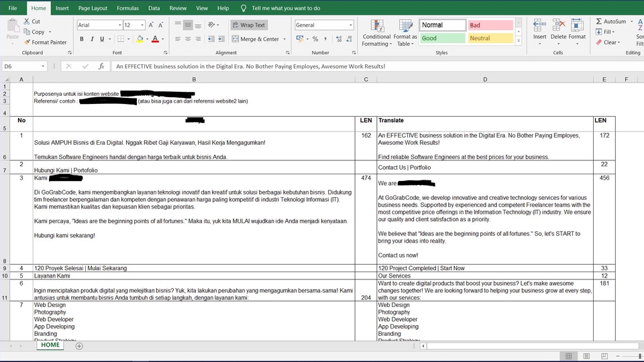
Task: Toggle Wrap Text
Action: click(x=249, y=25)
